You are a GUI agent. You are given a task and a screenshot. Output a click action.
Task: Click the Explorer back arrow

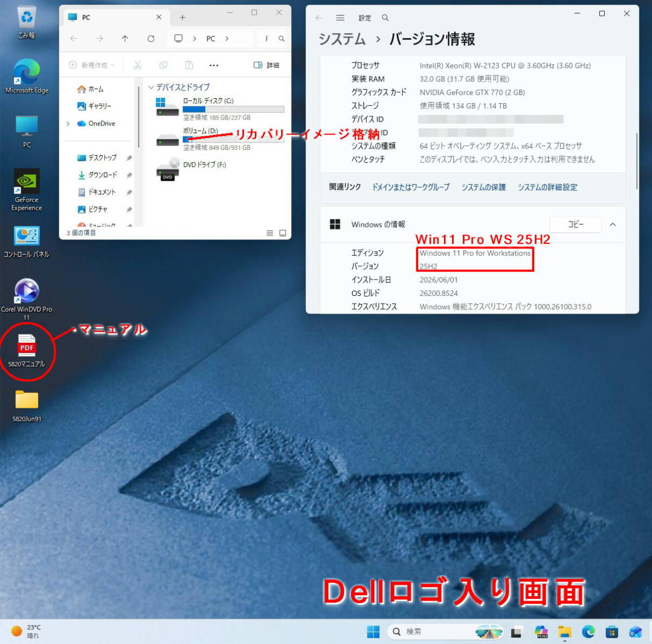tap(73, 39)
